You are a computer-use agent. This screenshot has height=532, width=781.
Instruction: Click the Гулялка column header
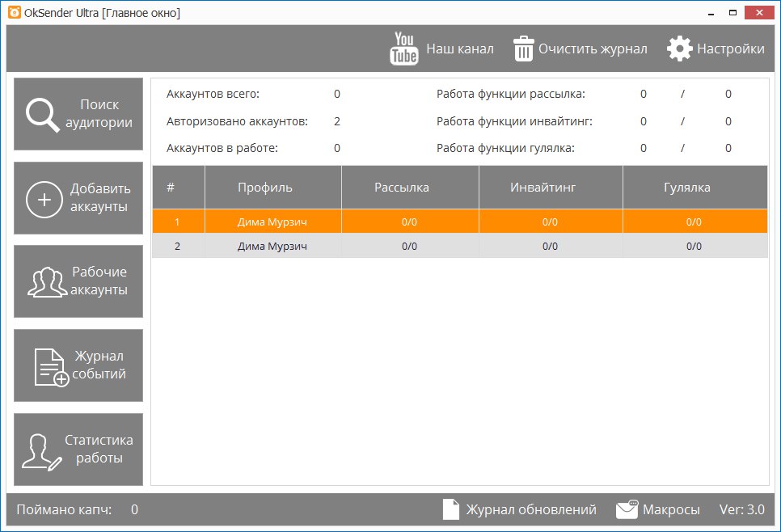(x=686, y=188)
